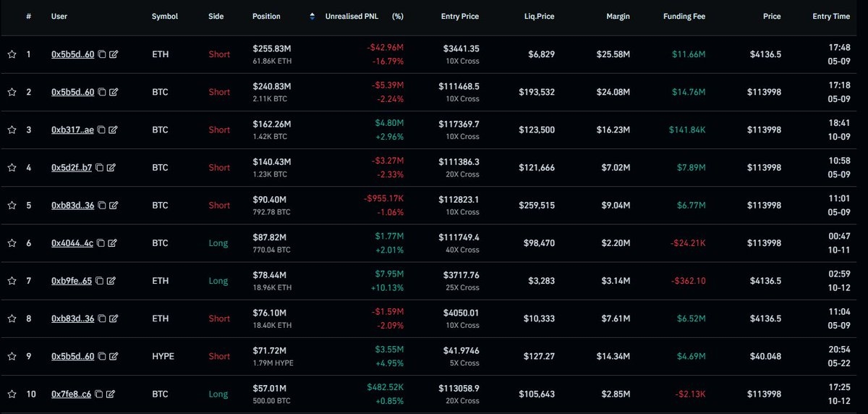Favorite the row 5 position with star
Viewport: 868px width, 414px height.
tap(12, 206)
